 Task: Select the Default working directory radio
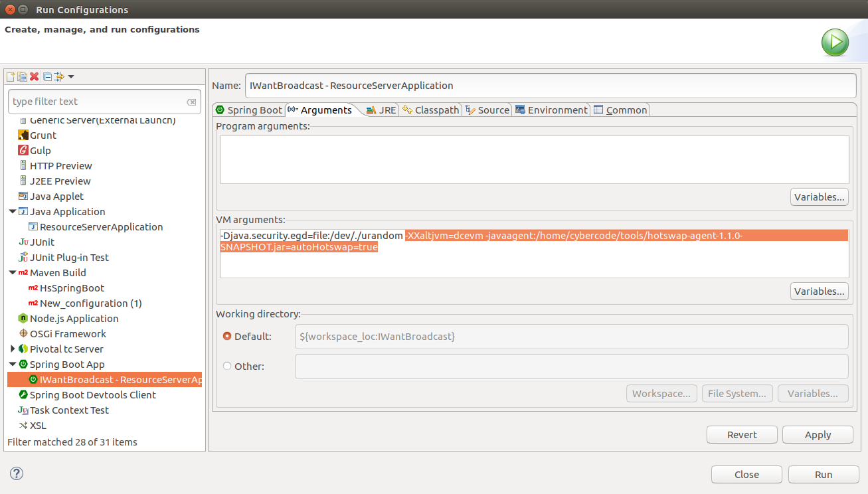coord(227,337)
